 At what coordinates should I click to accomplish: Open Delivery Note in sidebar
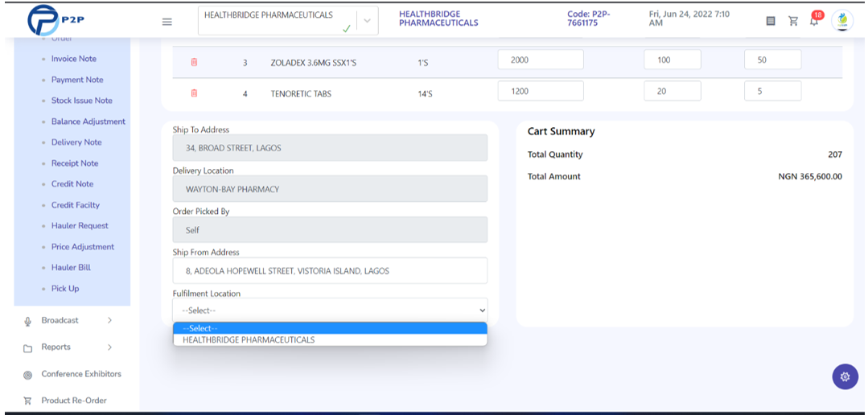(x=76, y=142)
